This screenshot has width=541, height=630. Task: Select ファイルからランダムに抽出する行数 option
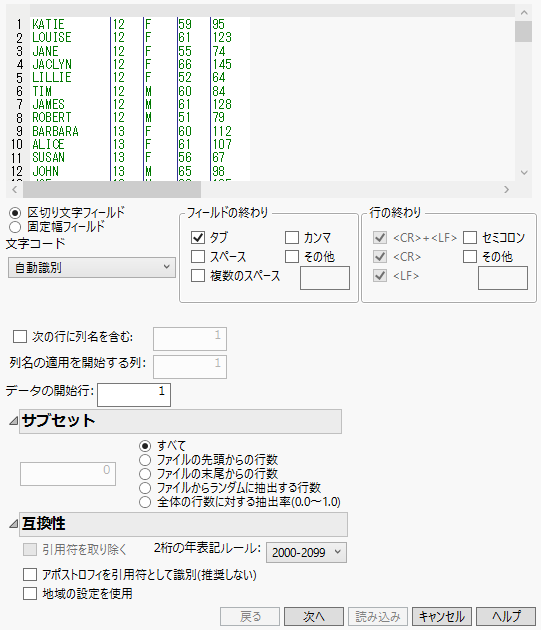(x=145, y=488)
